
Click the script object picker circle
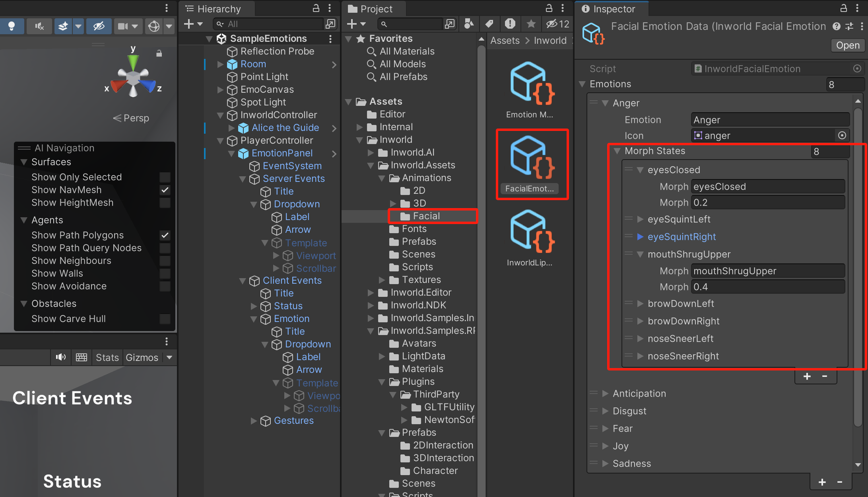coord(857,68)
